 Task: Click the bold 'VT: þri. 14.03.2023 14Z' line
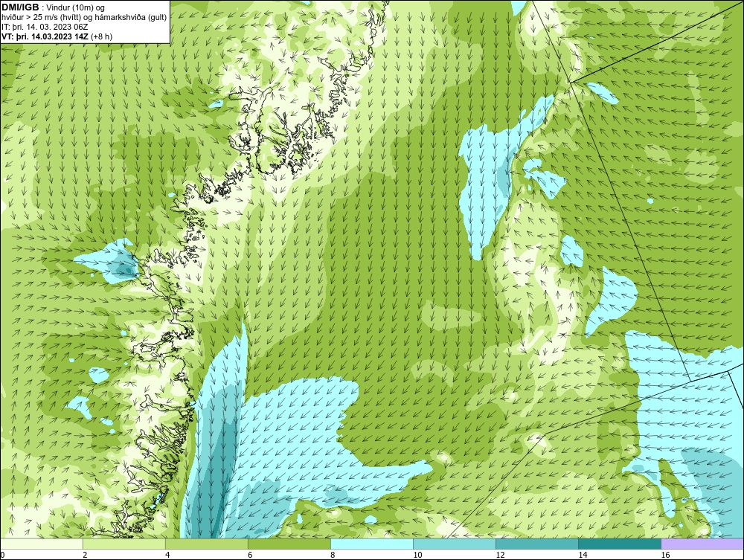[x=57, y=36]
